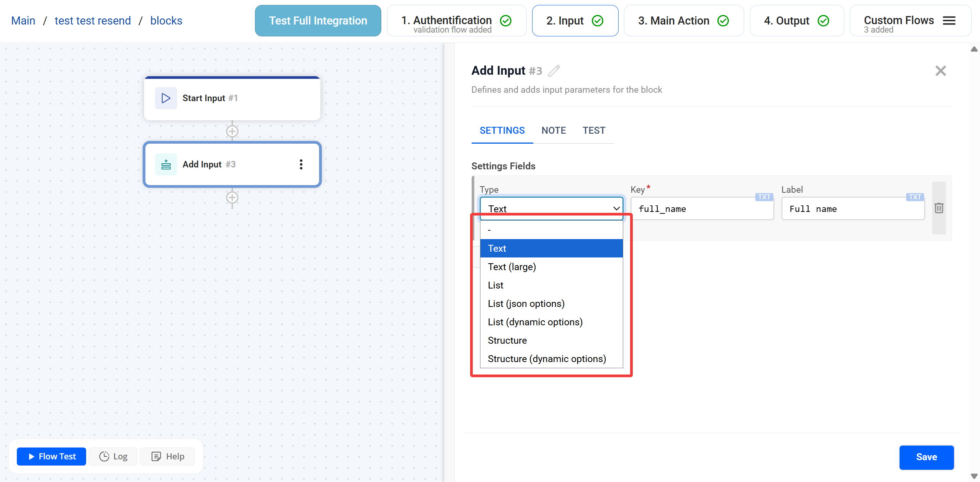Click the plus connector below Add Input node
Viewport: 980px width, 482px height.
click(232, 198)
